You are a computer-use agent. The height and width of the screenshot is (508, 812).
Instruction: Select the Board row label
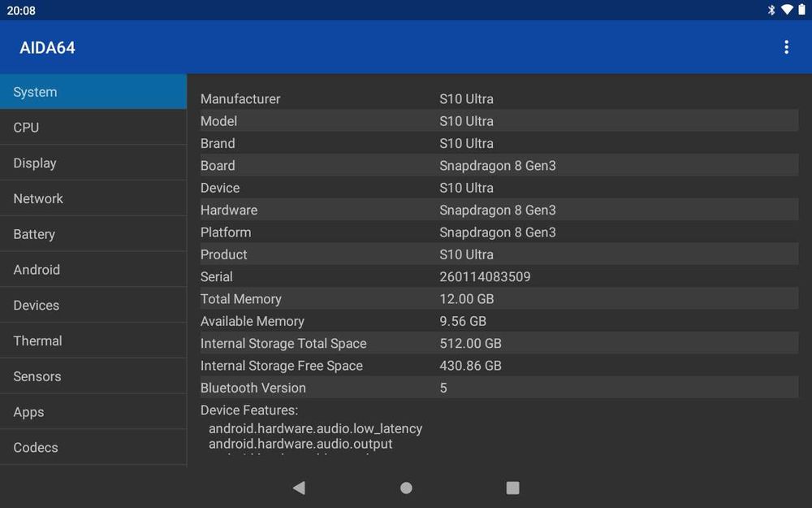point(218,166)
